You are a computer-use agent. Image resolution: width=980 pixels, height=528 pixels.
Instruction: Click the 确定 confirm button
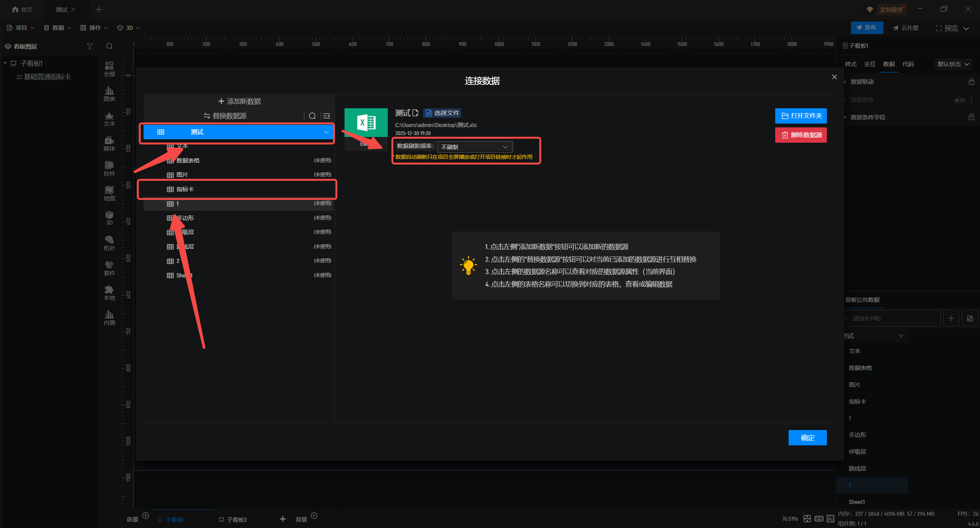(x=807, y=438)
